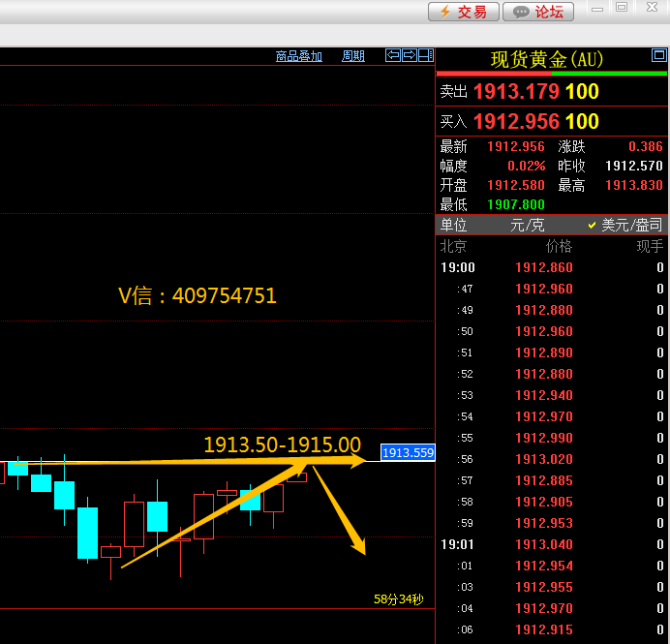Viewport: 670px width, 644px height.
Task: Minimize the application window
Action: pos(597,7)
